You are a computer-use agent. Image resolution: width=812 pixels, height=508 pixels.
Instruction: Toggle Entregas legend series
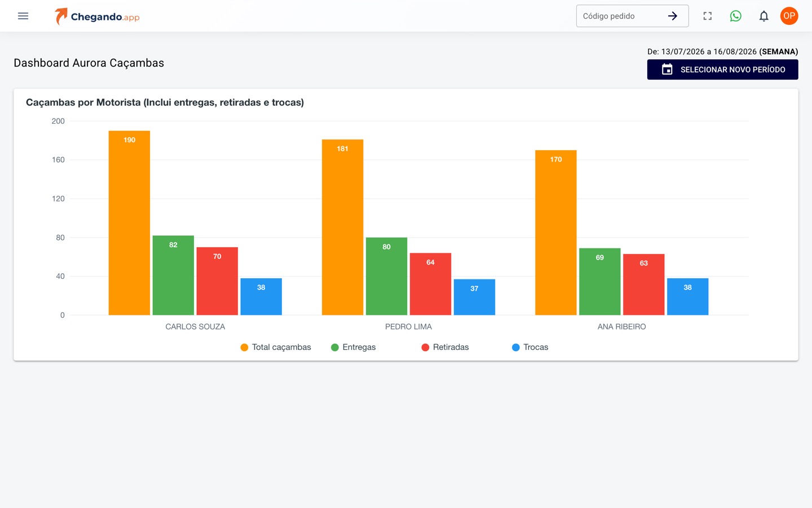pyautogui.click(x=354, y=347)
